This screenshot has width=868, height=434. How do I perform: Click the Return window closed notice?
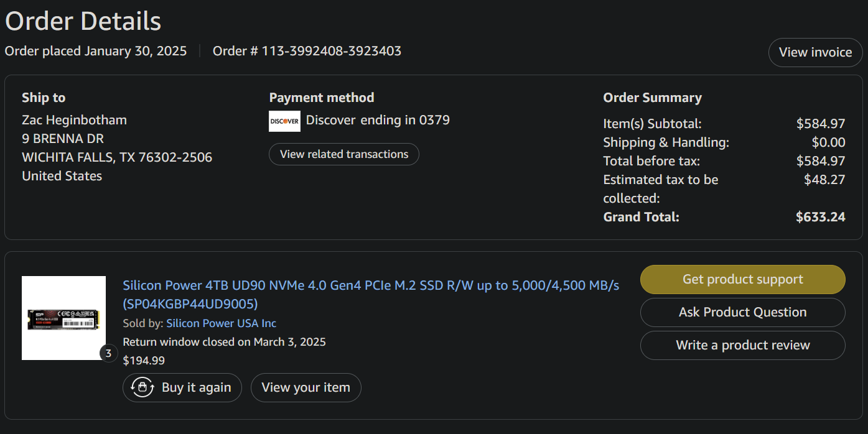point(224,342)
